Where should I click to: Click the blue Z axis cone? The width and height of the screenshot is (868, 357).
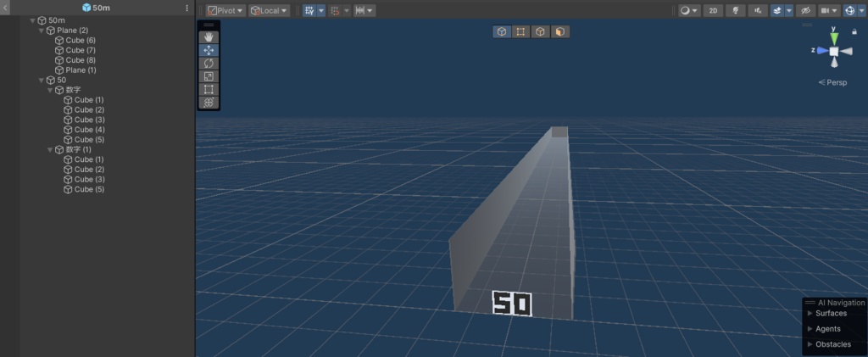pyautogui.click(x=822, y=50)
